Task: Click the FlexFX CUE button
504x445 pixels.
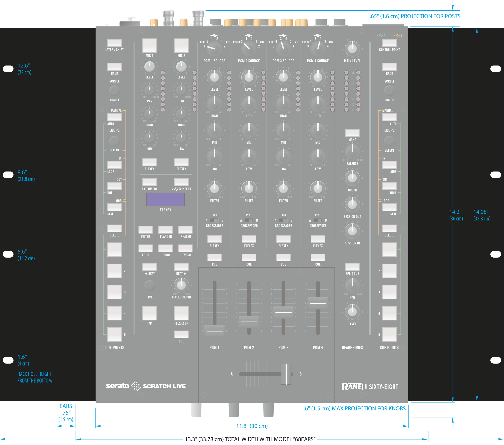Action: click(x=181, y=334)
